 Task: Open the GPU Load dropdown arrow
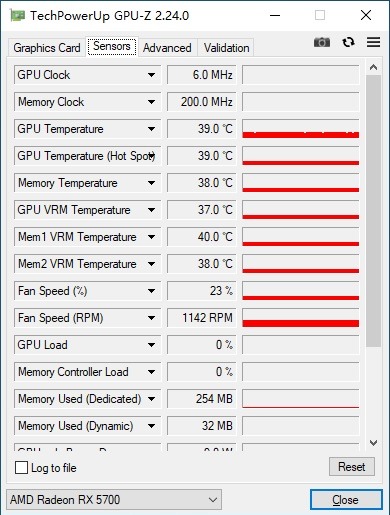151,345
